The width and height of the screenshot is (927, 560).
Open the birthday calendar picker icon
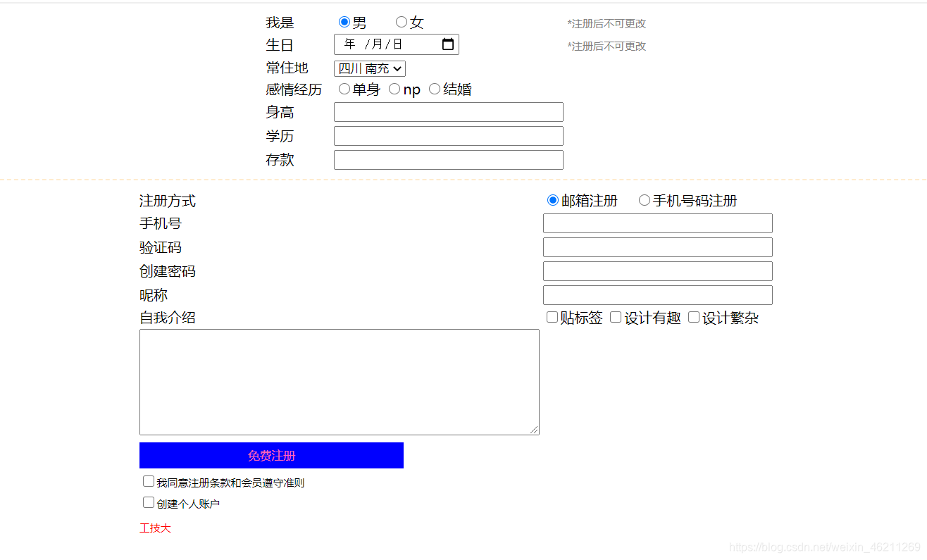coord(447,44)
